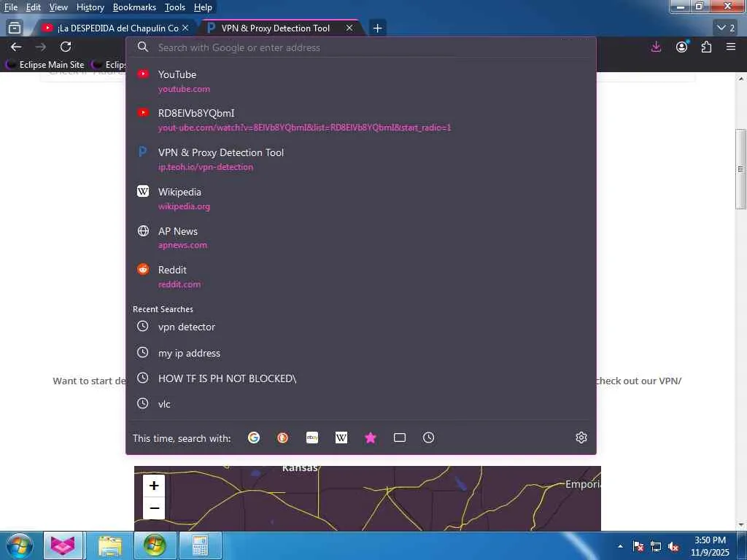This screenshot has height=560, width=747.
Task: Open the file explorer taskbar icon
Action: 110,545
